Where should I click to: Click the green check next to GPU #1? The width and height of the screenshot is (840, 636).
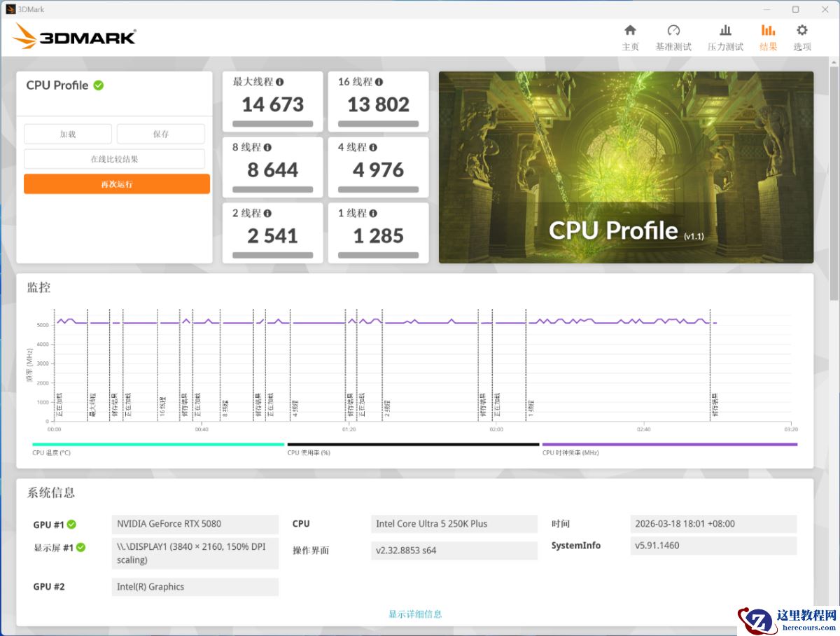tap(71, 525)
